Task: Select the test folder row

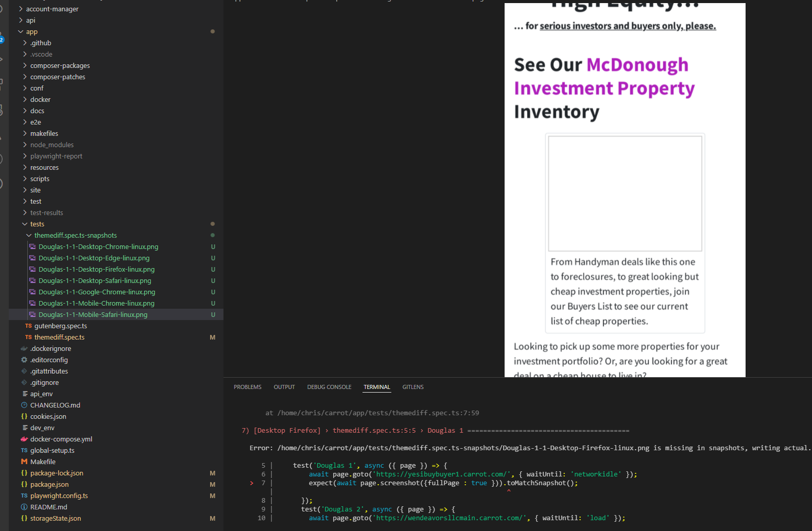Action: (x=116, y=201)
